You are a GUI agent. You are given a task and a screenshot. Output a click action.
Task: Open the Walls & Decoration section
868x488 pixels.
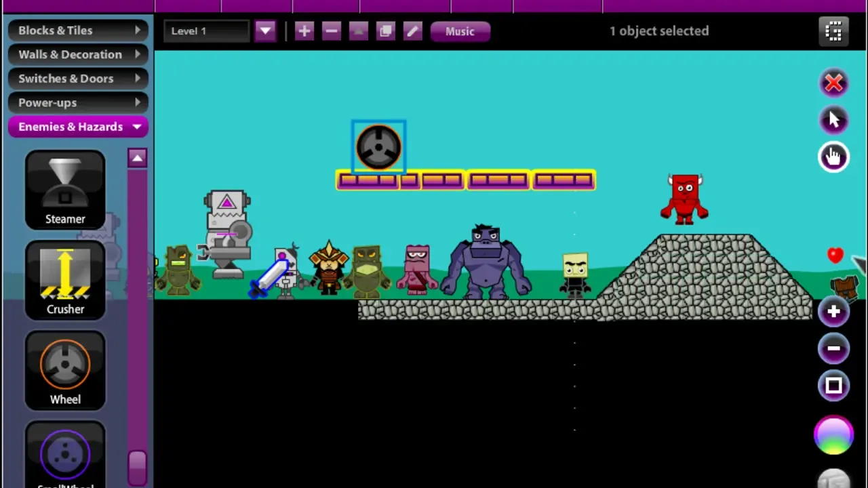(x=79, y=54)
